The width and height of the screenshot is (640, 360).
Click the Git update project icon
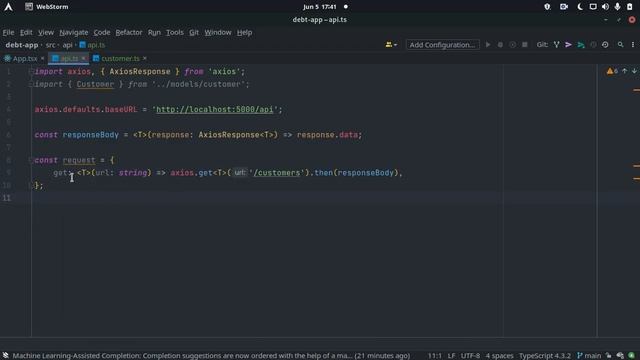(x=556, y=44)
